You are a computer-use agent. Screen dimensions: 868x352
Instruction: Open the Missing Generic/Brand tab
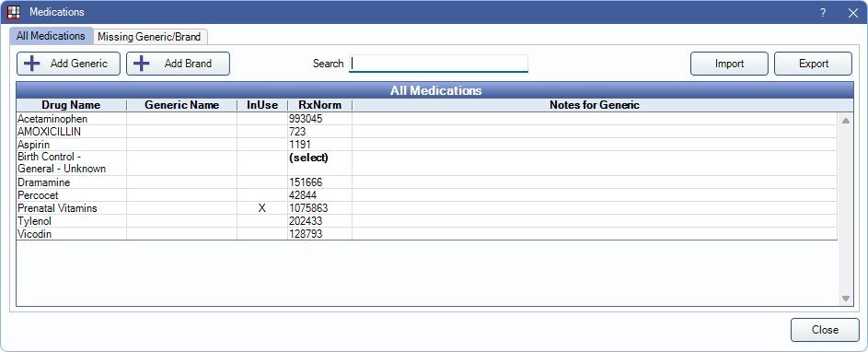click(149, 37)
